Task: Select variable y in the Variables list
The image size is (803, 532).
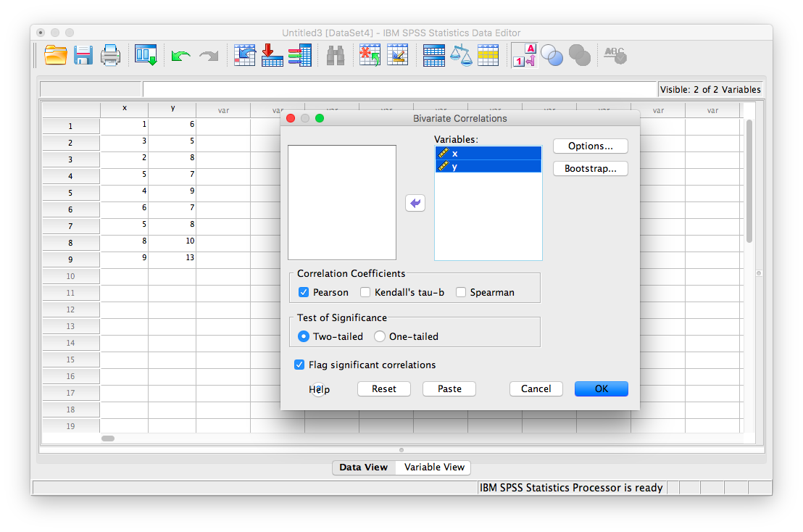Action: pyautogui.click(x=488, y=167)
